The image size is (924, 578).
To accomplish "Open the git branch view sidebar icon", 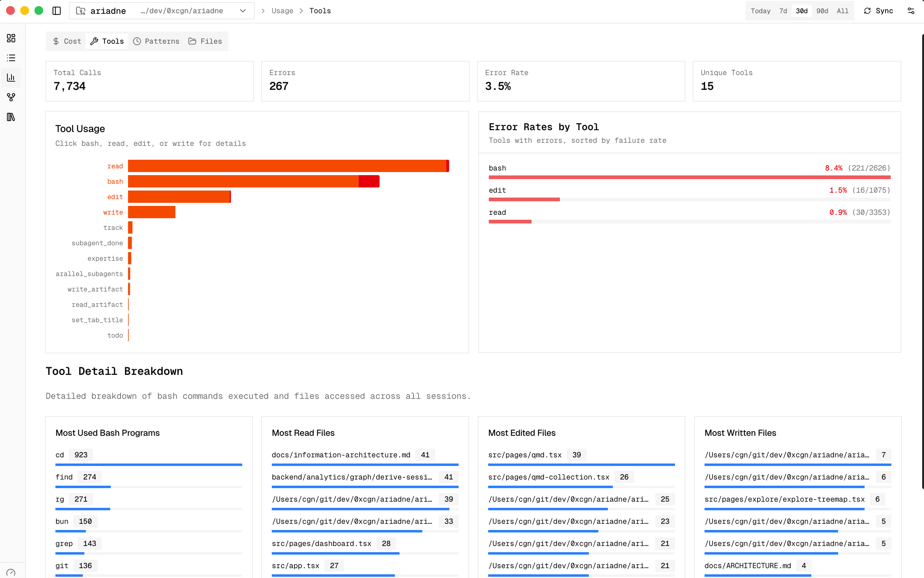I will (x=11, y=97).
